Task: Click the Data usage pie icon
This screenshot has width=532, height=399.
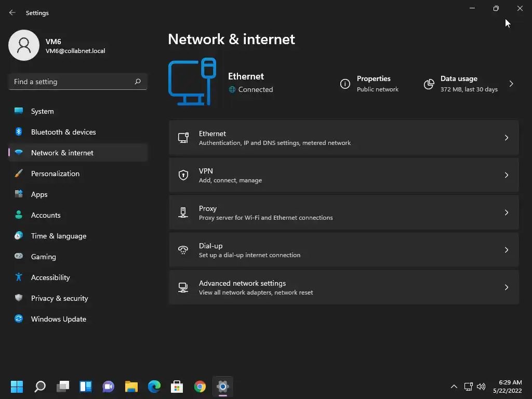Action: point(429,84)
